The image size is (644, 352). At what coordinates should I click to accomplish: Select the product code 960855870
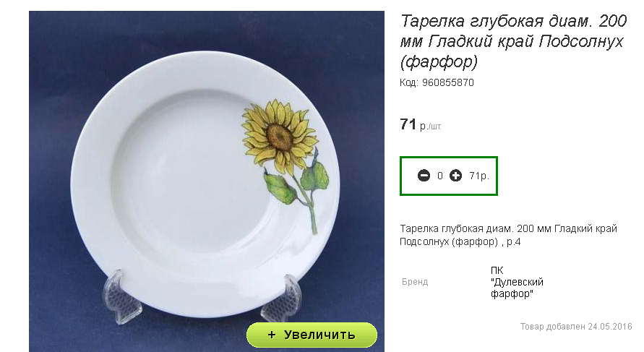pos(448,82)
